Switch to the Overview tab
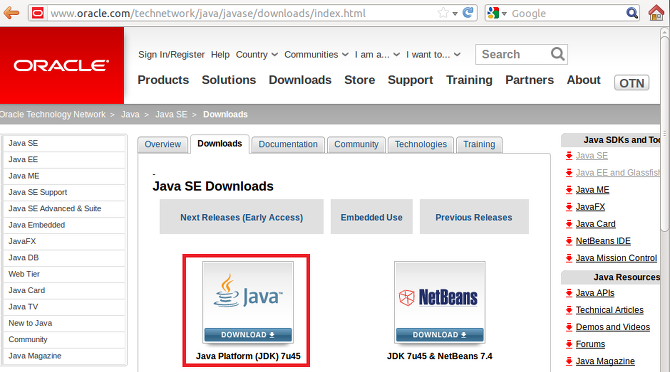 162,144
